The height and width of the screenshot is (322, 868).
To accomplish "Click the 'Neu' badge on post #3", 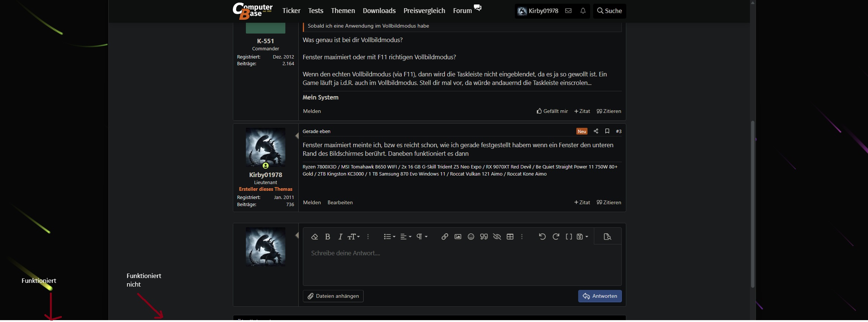I will point(582,131).
